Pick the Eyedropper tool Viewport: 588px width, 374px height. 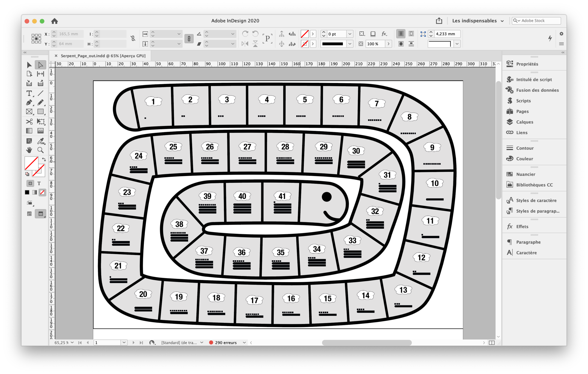[40, 141]
